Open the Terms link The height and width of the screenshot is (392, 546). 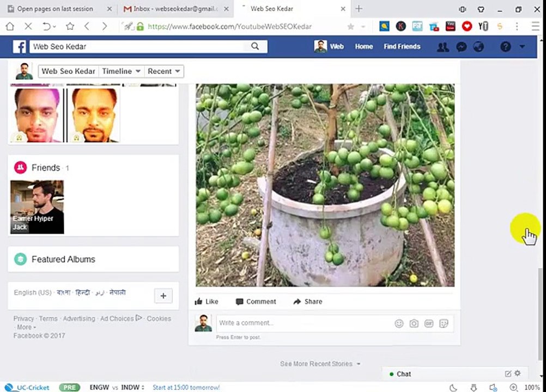click(48, 318)
